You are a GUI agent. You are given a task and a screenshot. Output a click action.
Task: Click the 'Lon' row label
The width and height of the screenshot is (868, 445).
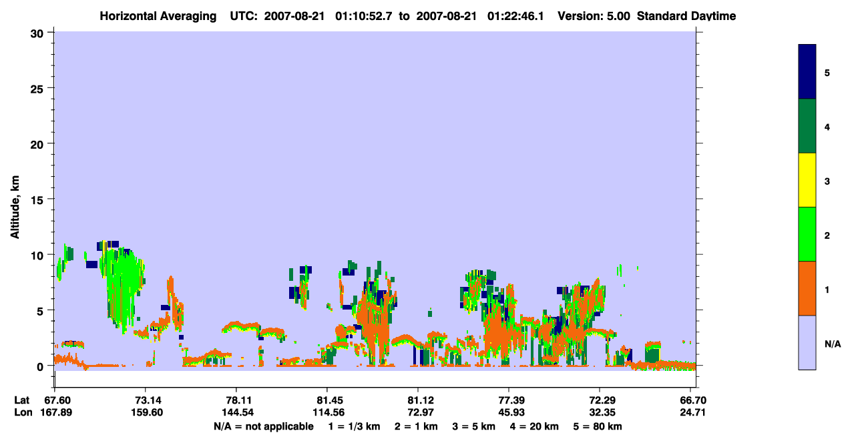(x=23, y=412)
